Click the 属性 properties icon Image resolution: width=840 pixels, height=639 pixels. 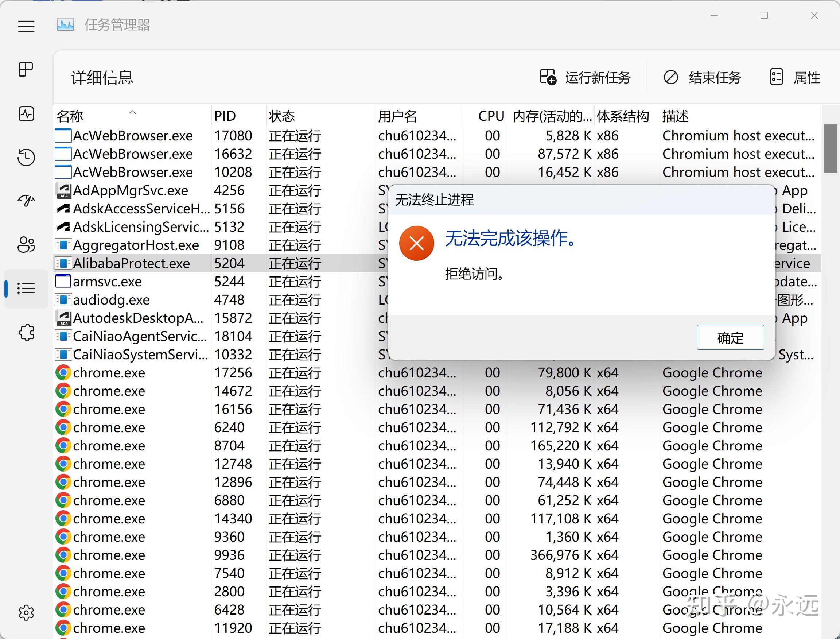tap(776, 77)
